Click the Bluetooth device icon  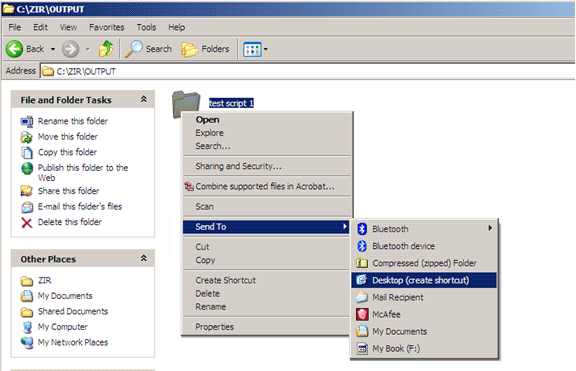[x=362, y=246]
